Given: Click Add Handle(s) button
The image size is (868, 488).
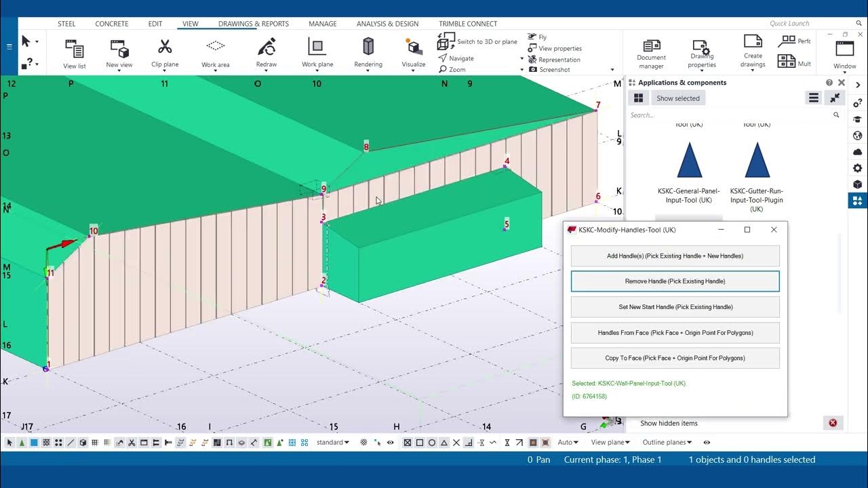Looking at the screenshot, I should (675, 256).
